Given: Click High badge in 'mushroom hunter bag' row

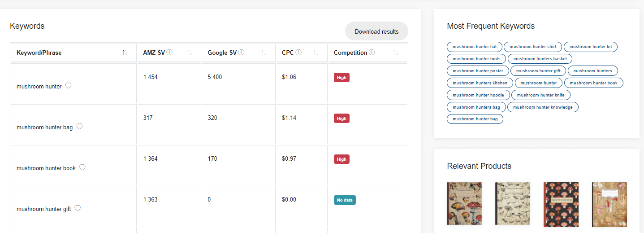Looking at the screenshot, I should coord(341,119).
